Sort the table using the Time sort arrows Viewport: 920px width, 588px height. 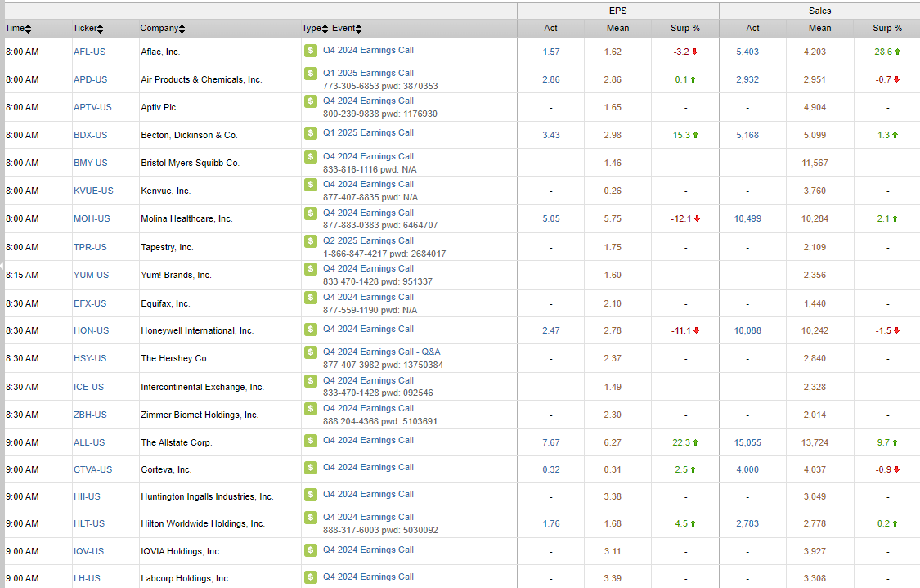(28, 29)
